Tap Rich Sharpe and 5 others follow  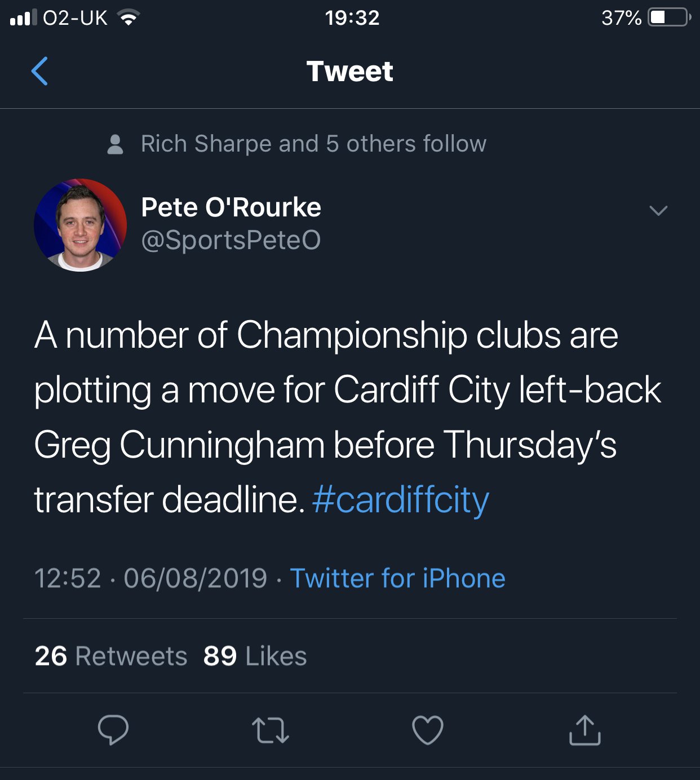point(313,144)
